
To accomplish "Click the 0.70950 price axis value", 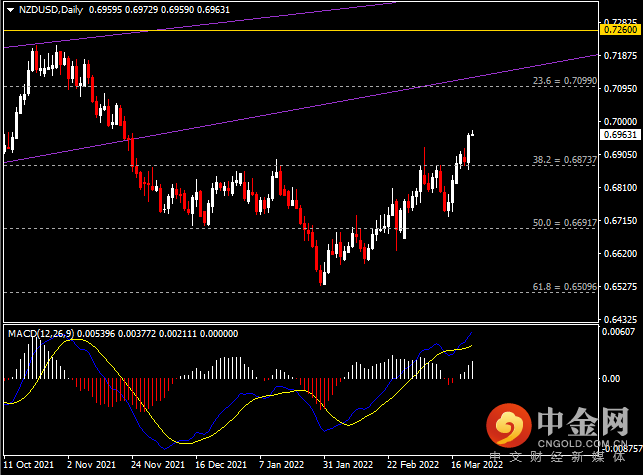I will (x=620, y=89).
